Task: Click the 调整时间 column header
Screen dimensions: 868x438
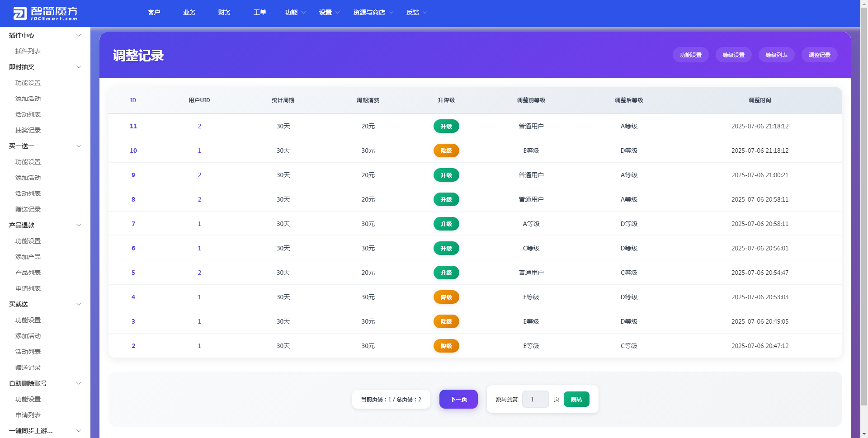Action: pyautogui.click(x=760, y=100)
